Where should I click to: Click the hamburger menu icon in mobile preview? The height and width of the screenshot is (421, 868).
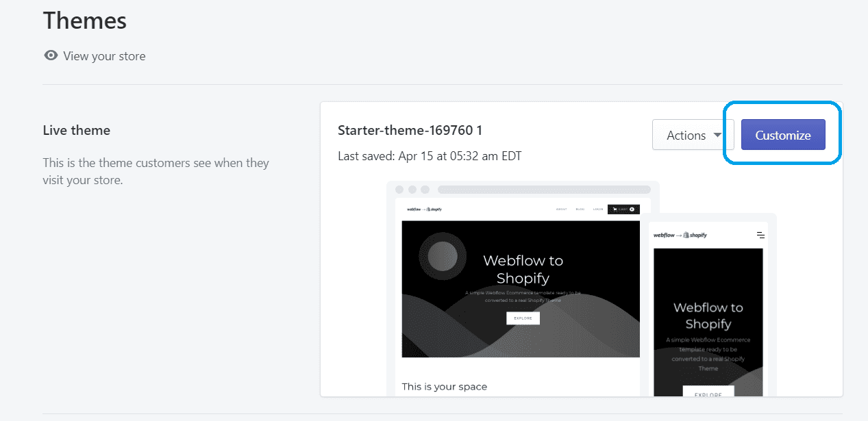[x=760, y=235]
